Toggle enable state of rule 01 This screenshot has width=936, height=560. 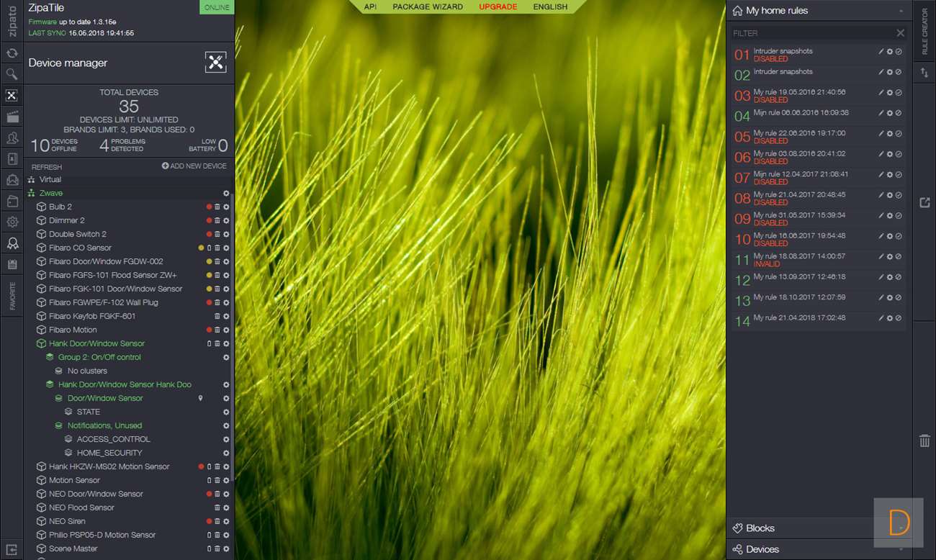(x=899, y=52)
